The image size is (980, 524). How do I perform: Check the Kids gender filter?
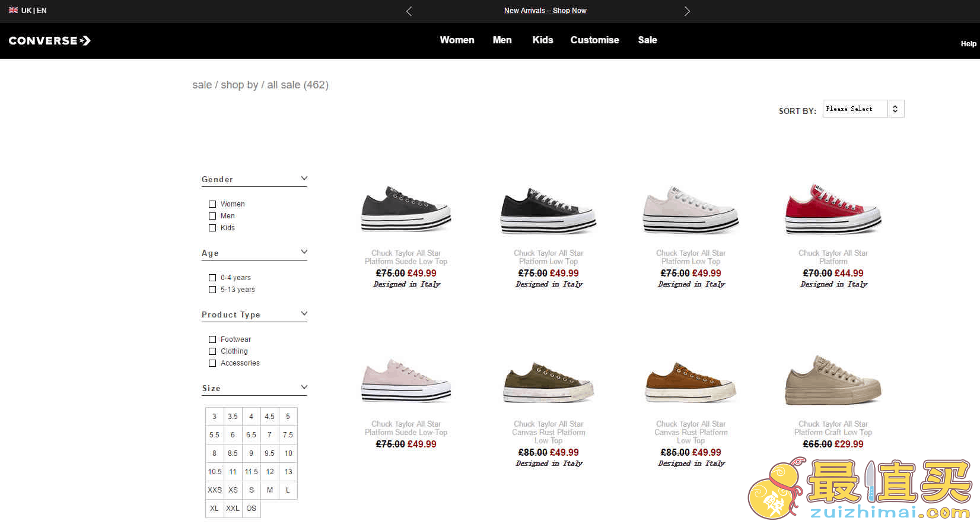click(212, 228)
